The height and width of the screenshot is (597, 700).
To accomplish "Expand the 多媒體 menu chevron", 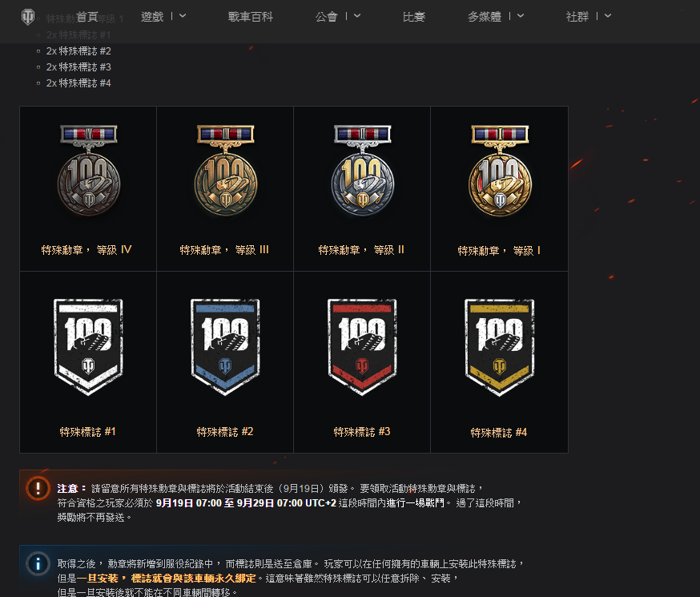I will pyautogui.click(x=521, y=16).
